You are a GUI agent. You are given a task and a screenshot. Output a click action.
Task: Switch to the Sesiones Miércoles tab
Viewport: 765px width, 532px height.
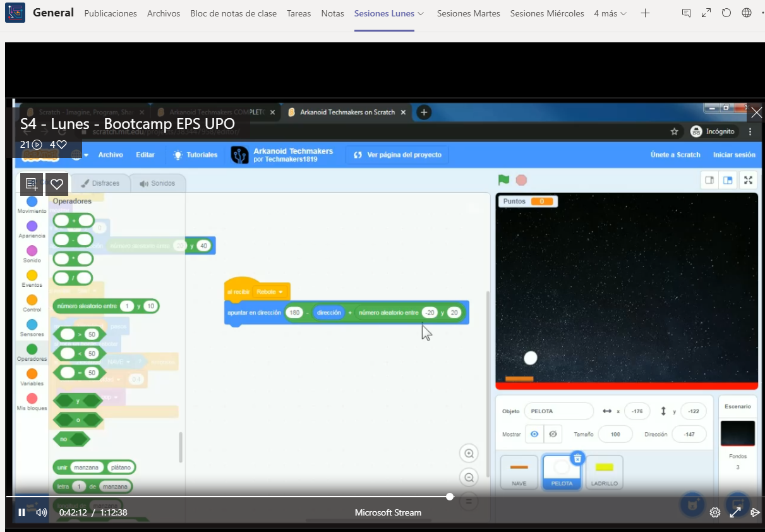pos(547,13)
